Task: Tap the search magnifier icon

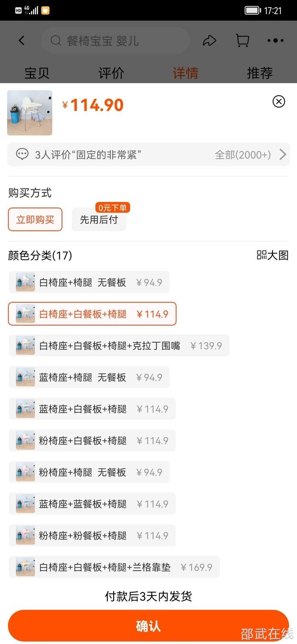Action: point(56,41)
